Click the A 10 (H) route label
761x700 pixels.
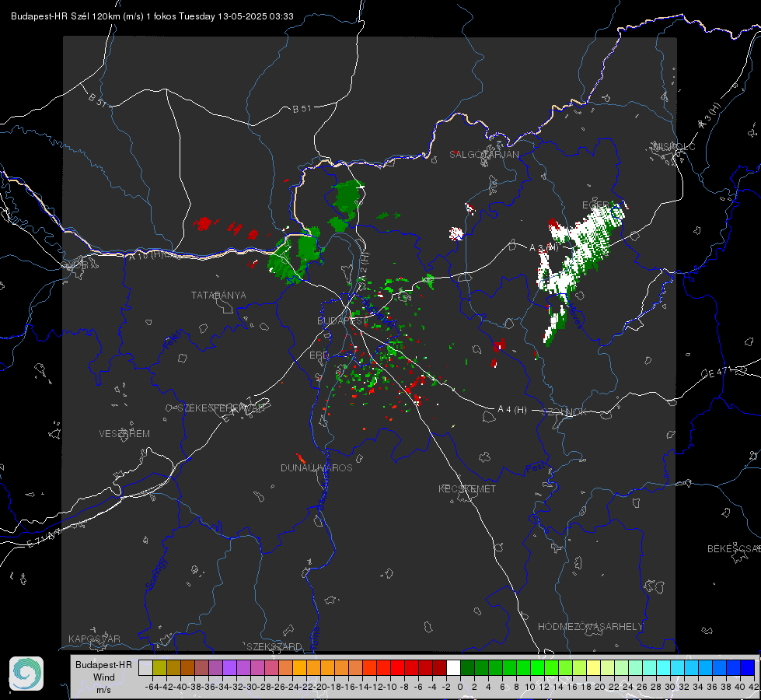(145, 255)
